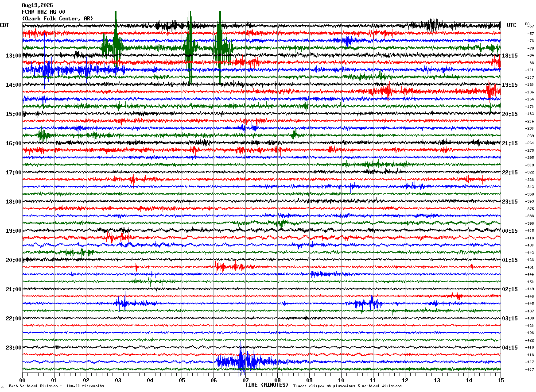The height and width of the screenshot is (392, 536).
Task: Click the Aug19,2026 date label
Action: 37,5
